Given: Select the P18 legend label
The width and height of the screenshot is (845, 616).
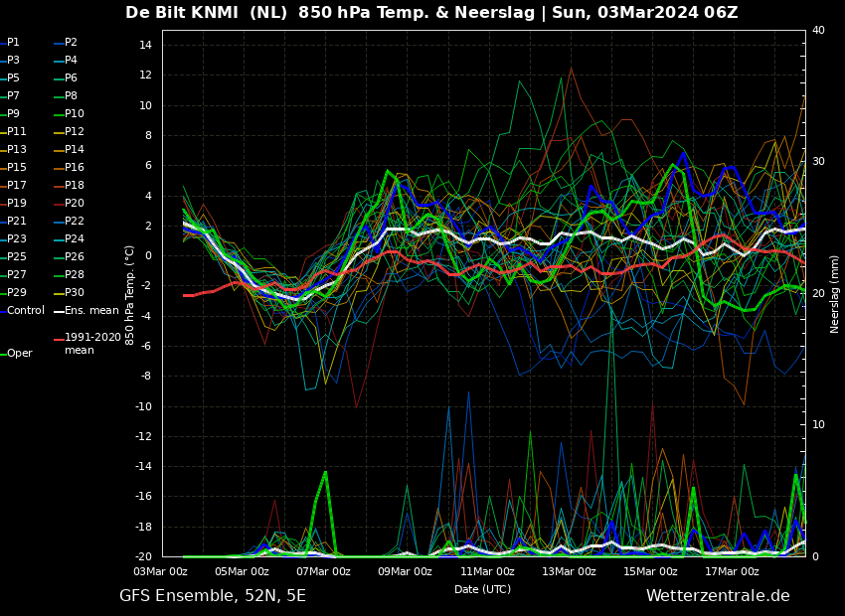Looking at the screenshot, I should click(x=69, y=185).
